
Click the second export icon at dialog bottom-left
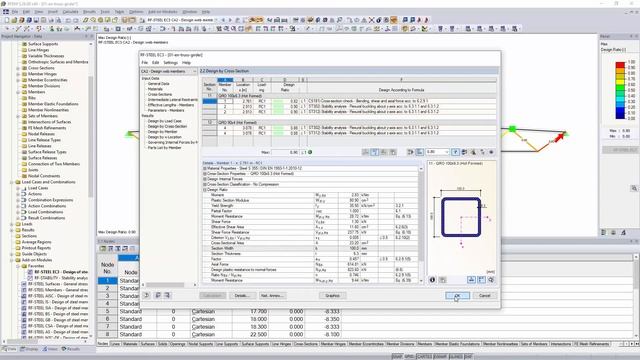click(158, 295)
